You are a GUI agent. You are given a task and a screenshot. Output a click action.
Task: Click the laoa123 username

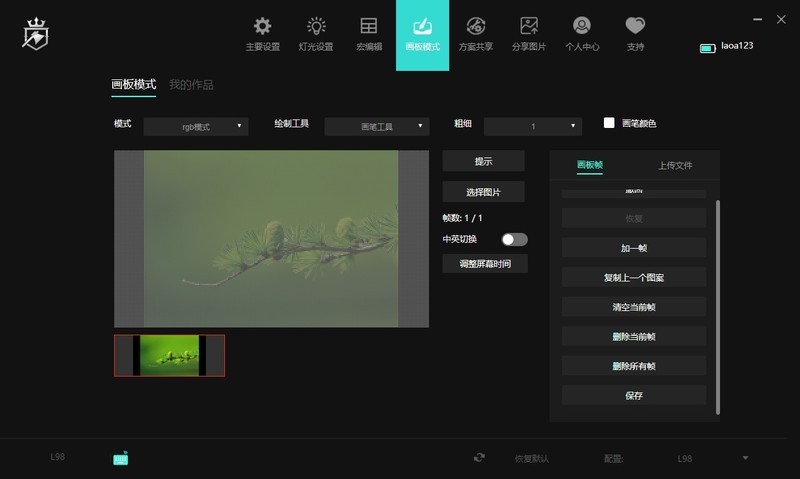coord(737,46)
